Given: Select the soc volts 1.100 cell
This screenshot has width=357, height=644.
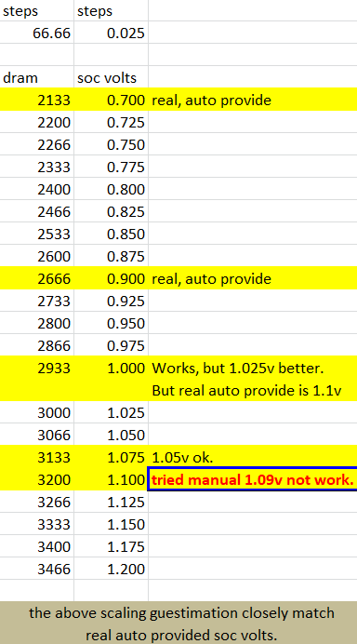Looking at the screenshot, I should (112, 479).
